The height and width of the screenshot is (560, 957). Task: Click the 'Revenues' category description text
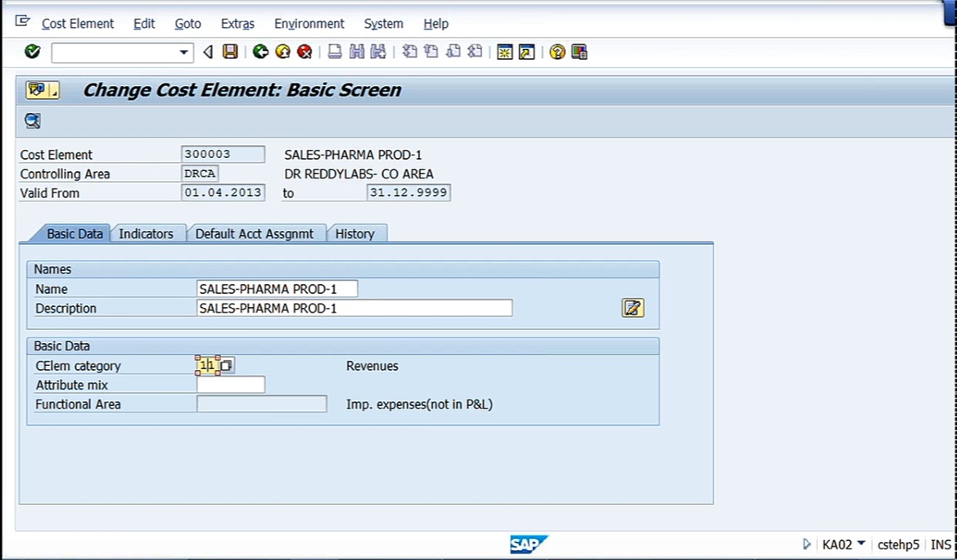point(372,366)
